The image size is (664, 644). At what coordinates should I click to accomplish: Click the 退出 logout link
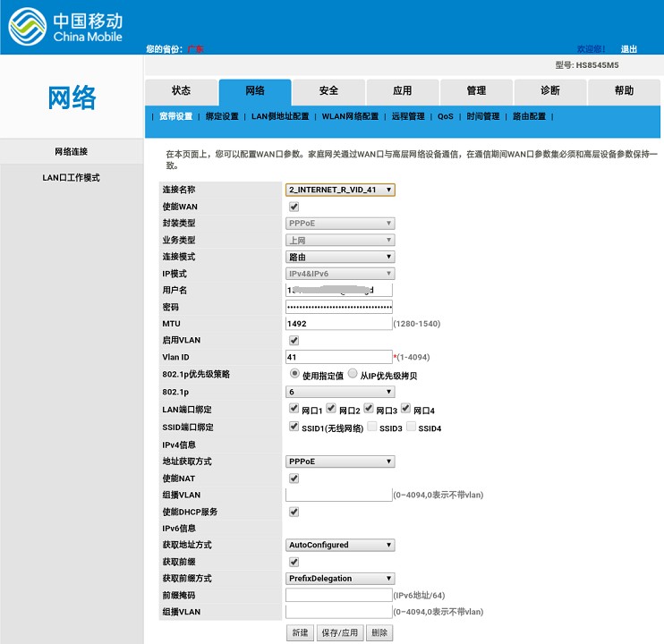pyautogui.click(x=629, y=49)
